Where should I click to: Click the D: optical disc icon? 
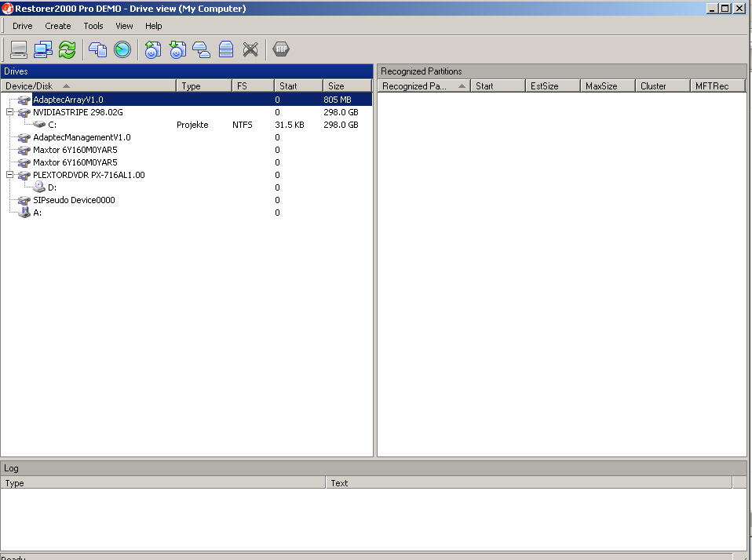pos(39,187)
